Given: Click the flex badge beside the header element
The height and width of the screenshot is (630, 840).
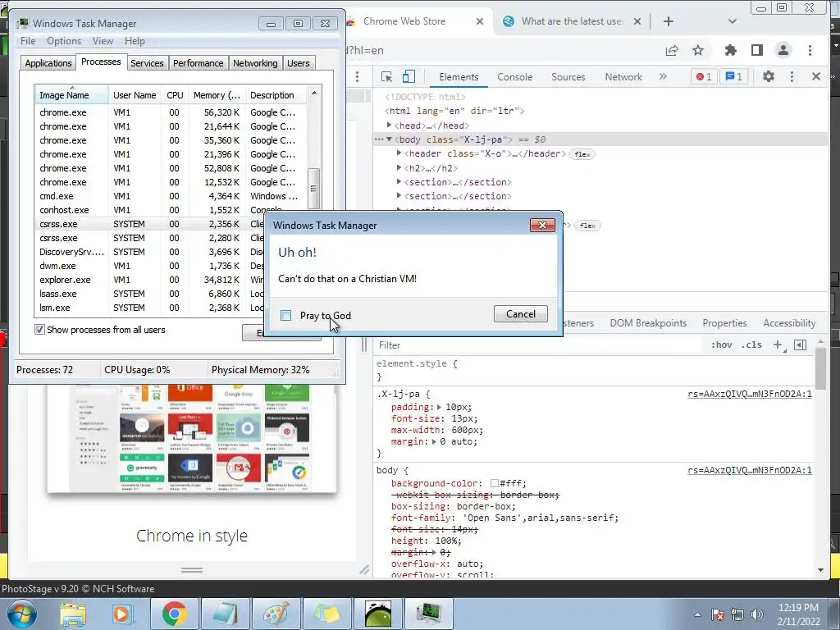Looking at the screenshot, I should [x=582, y=154].
